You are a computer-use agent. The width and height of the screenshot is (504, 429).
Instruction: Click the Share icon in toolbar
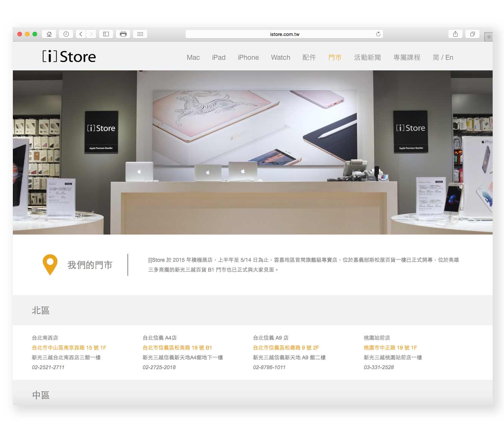(455, 34)
